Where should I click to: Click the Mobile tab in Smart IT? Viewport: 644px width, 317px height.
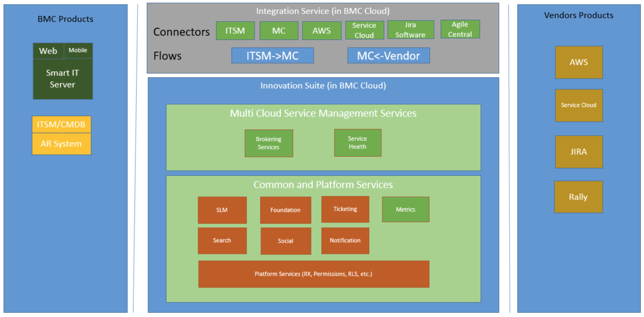coord(78,50)
